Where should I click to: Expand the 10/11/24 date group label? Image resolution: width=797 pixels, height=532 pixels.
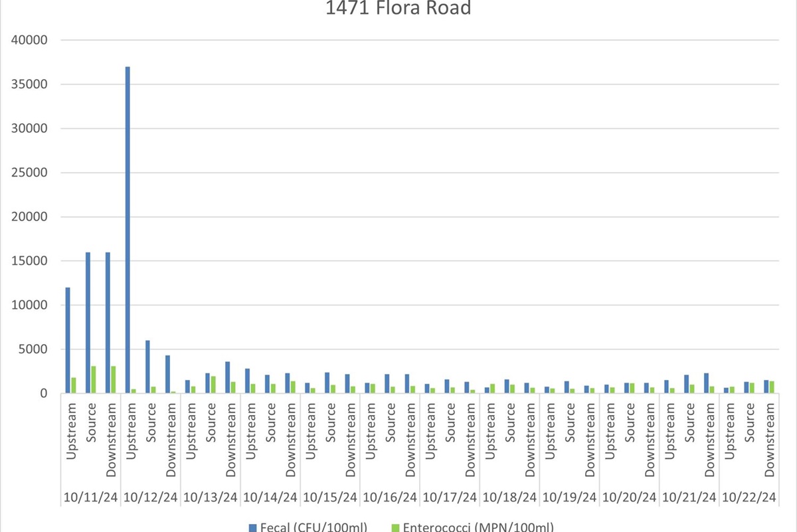point(91,496)
